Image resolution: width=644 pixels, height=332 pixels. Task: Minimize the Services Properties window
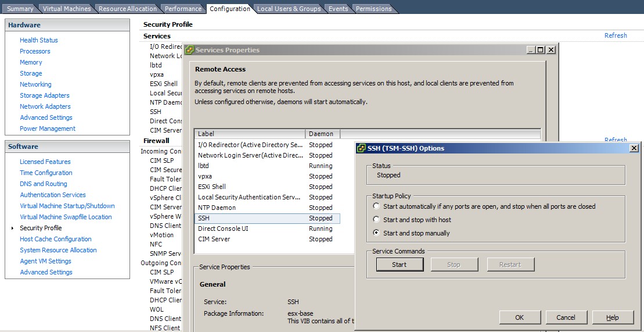[x=531, y=50]
